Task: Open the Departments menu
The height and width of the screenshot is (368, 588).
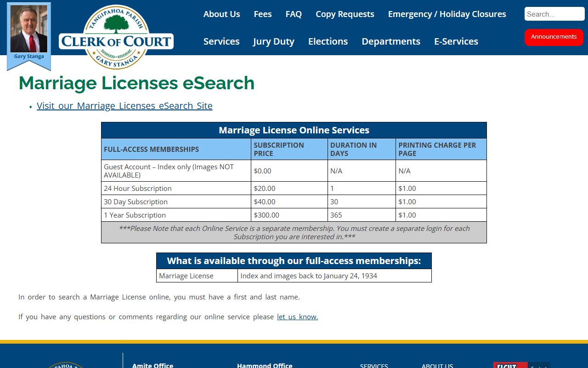Action: pyautogui.click(x=391, y=41)
